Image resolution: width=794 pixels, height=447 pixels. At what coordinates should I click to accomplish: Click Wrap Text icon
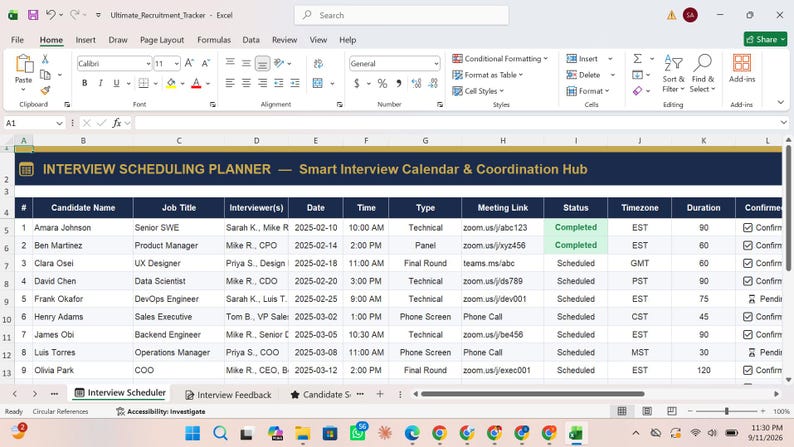(318, 63)
